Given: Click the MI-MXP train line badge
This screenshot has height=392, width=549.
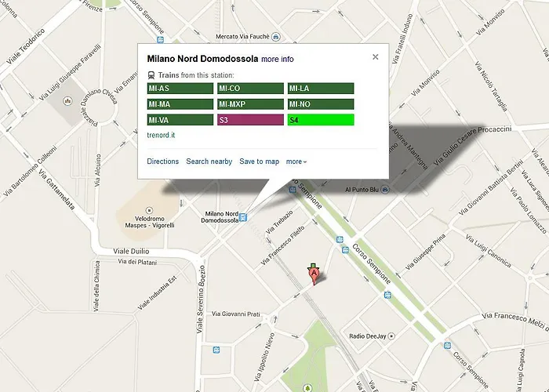Looking at the screenshot, I should (x=249, y=104).
